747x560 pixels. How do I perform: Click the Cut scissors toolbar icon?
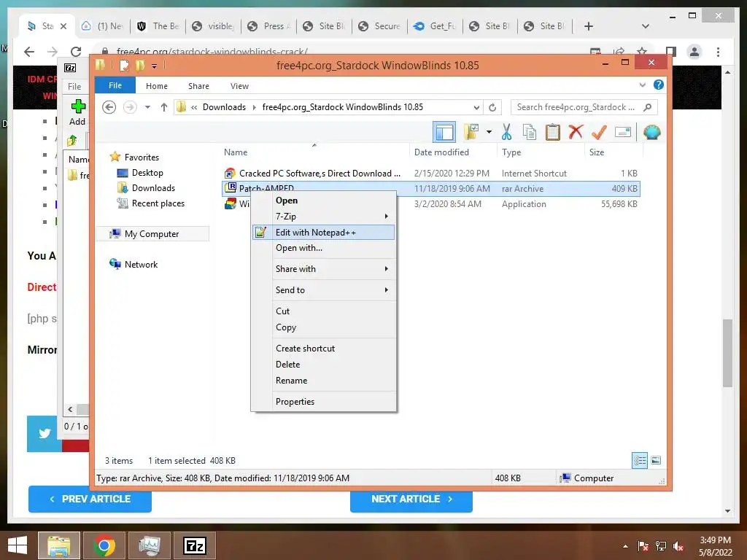(506, 132)
